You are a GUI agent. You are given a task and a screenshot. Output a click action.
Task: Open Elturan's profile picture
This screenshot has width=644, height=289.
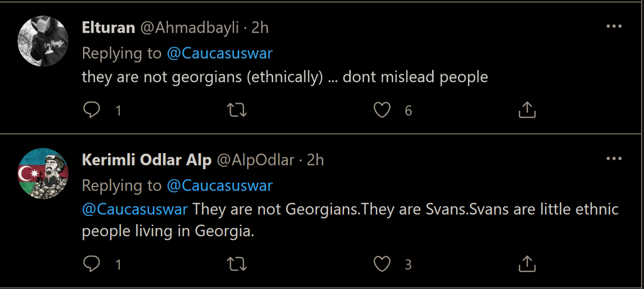pos(43,41)
